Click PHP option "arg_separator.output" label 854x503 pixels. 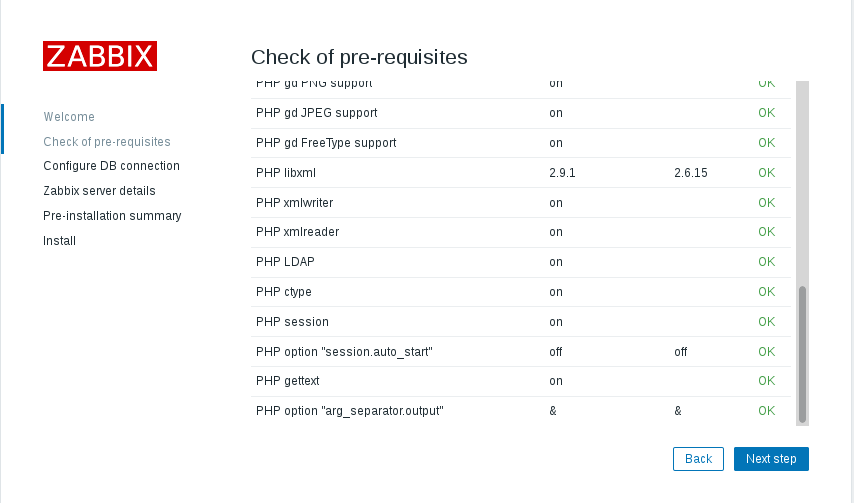tap(350, 411)
